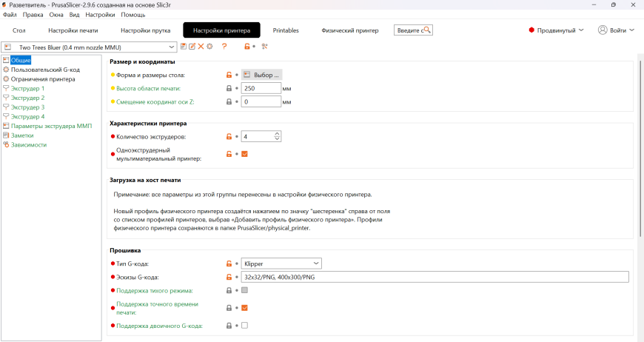Open the Помощь menu
This screenshot has width=644, height=342.
133,15
